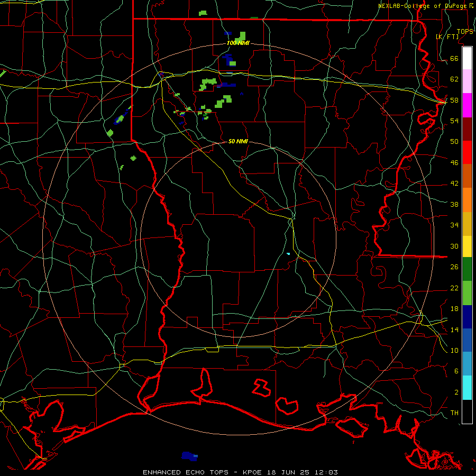Click the "18" scale value on the legend
The height and width of the screenshot is (476, 476).
point(454,309)
